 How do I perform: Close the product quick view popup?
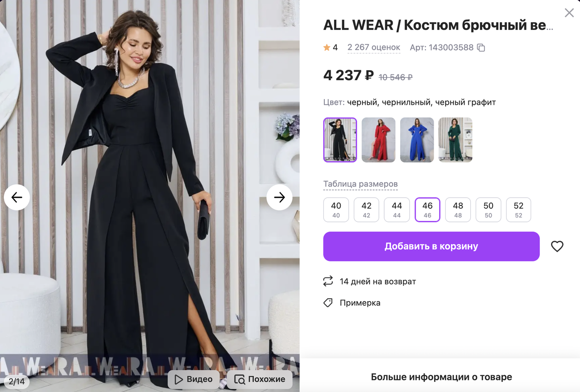pos(569,13)
